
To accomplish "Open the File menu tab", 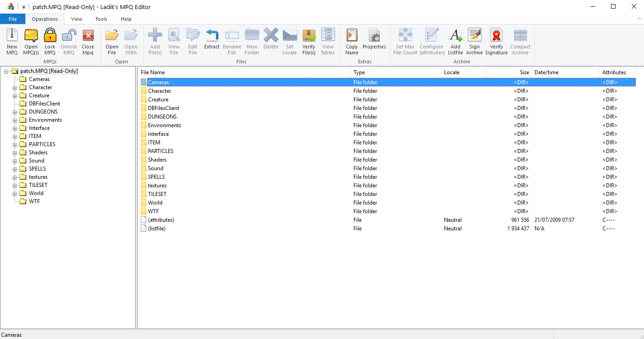I will pyautogui.click(x=13, y=19).
